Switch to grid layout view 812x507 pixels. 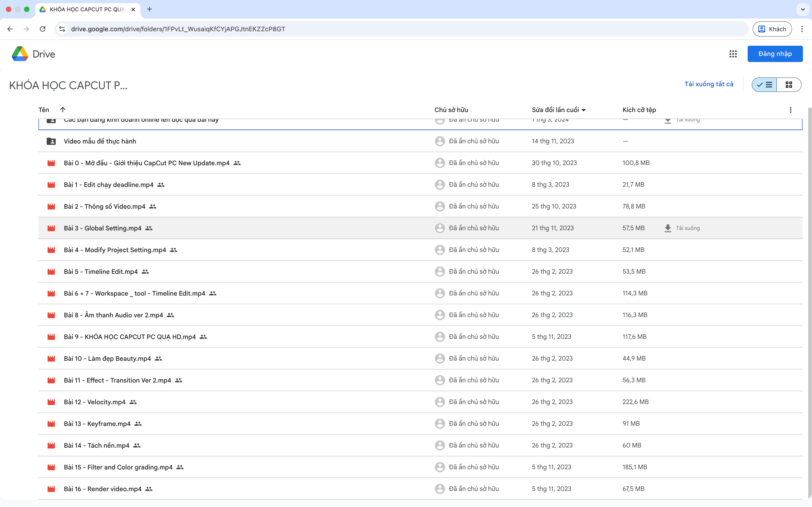[x=788, y=84]
